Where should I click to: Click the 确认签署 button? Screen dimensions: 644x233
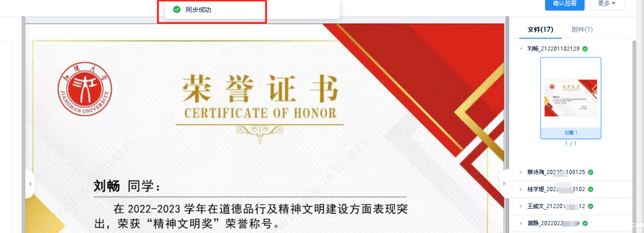pyautogui.click(x=565, y=4)
